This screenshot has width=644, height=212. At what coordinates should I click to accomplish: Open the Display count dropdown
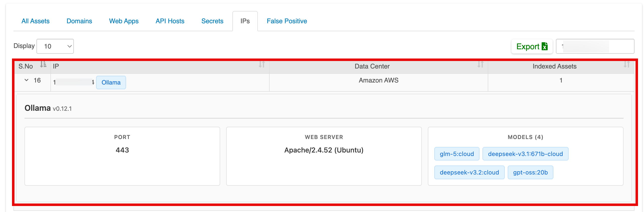(55, 46)
